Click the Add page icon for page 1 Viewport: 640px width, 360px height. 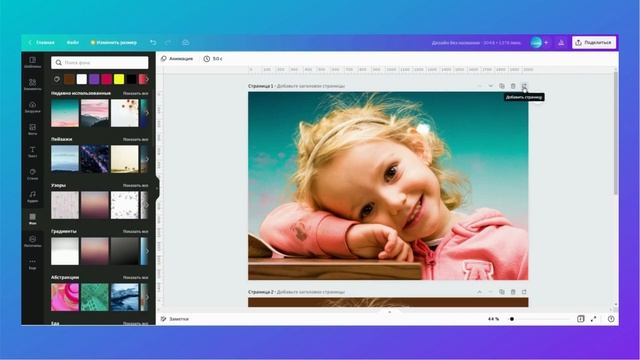coord(524,86)
